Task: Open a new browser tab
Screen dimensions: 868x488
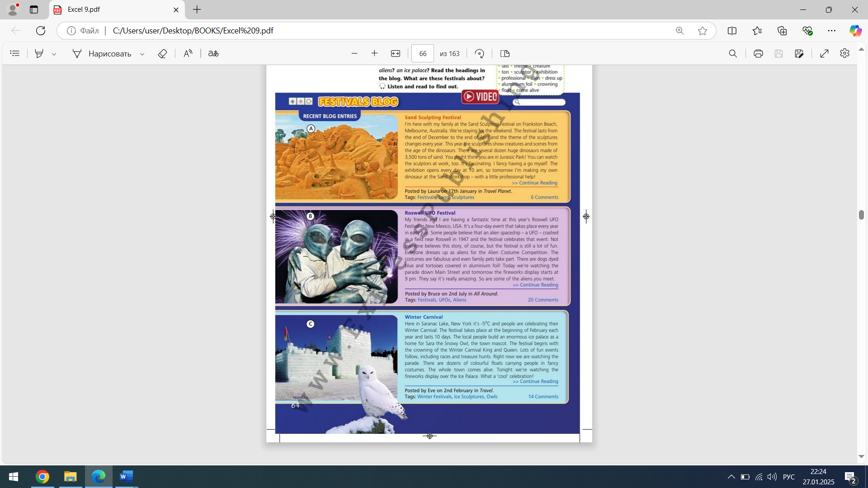Action: click(x=197, y=9)
